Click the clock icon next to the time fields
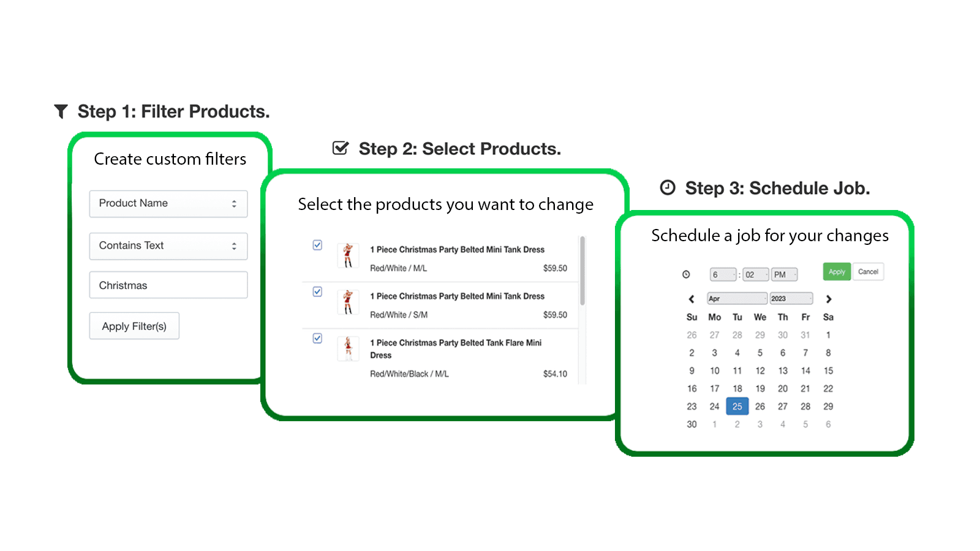The width and height of the screenshot is (980, 551). coord(686,274)
